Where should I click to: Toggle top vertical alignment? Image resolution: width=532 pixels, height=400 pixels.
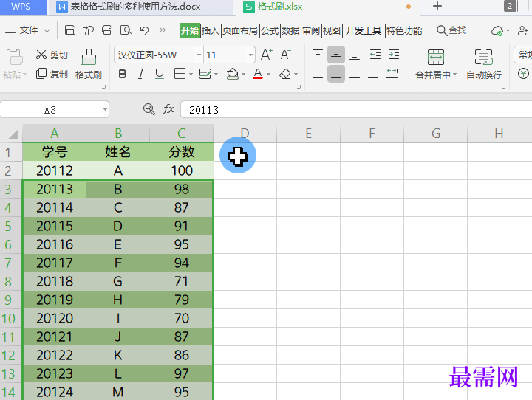tap(318, 54)
